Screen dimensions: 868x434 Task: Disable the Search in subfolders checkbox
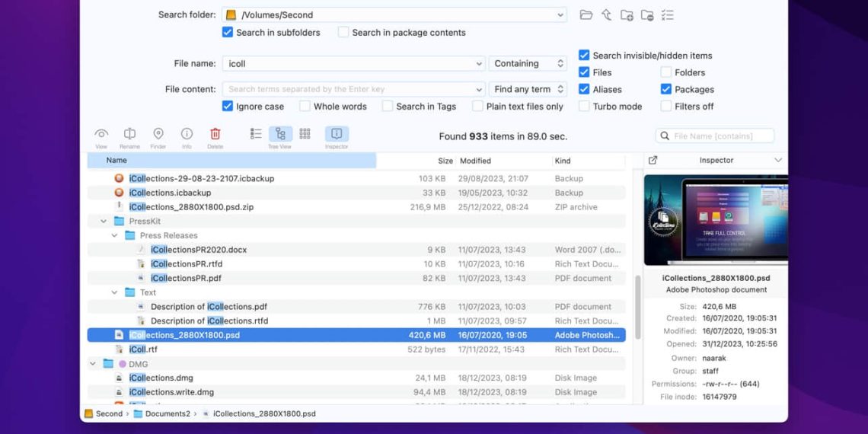point(228,33)
